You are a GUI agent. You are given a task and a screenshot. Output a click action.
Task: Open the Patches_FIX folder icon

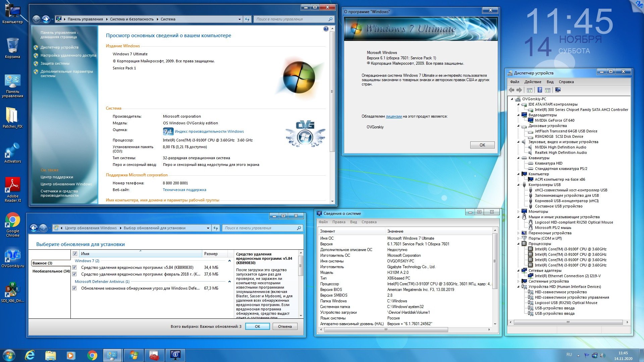point(13,118)
